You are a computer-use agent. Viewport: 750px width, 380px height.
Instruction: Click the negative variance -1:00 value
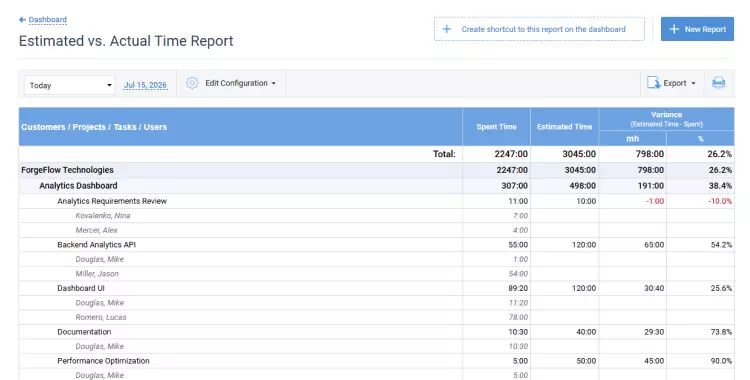pos(655,201)
